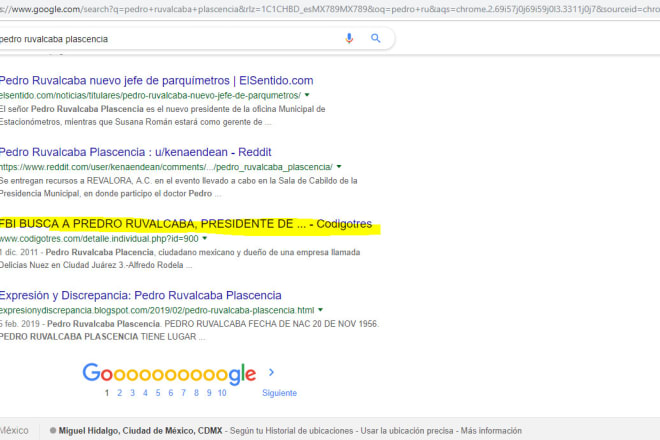Expand dropdown arrow beside expresionydiscrepancia.blogspot.com URL
The height and width of the screenshot is (440, 660).
320,309
